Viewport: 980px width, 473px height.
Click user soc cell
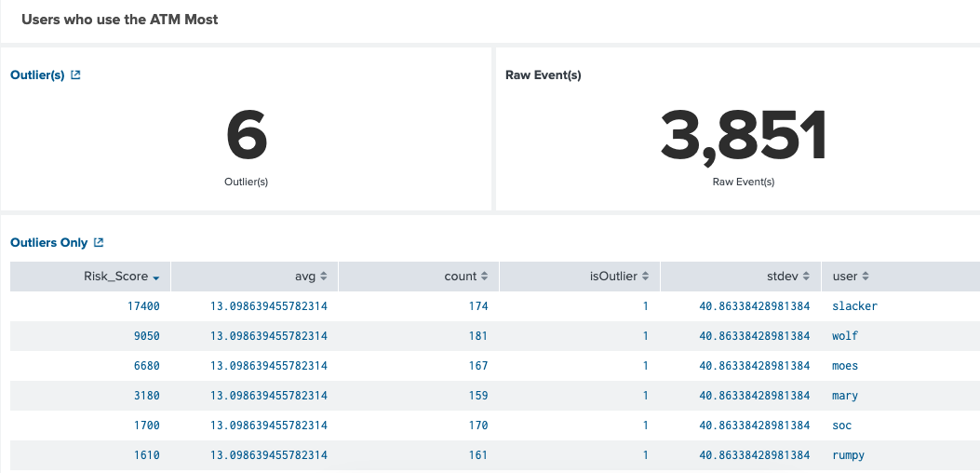(x=841, y=426)
